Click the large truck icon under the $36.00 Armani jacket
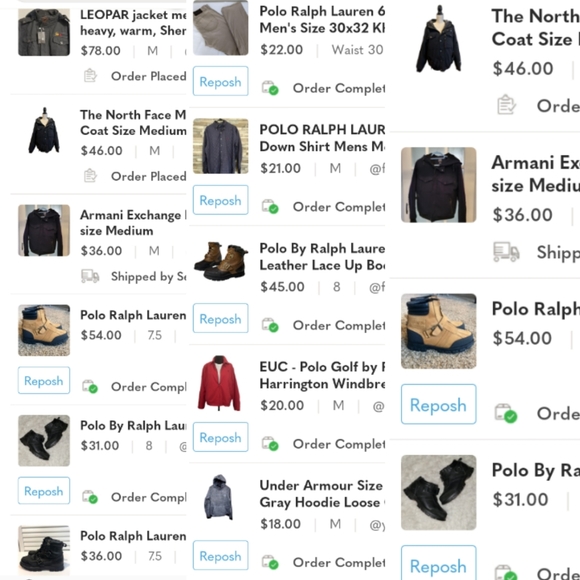Viewport: 580px width, 580px height. tap(506, 252)
